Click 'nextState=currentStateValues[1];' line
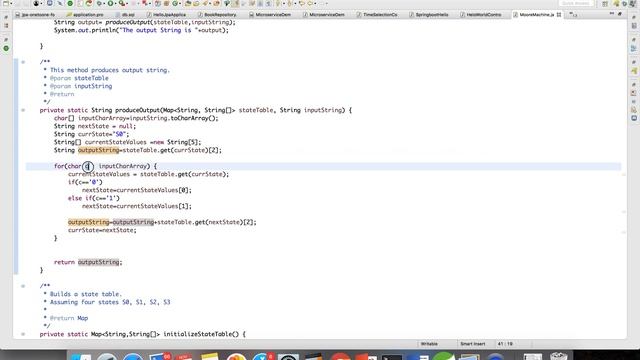 click(x=137, y=206)
